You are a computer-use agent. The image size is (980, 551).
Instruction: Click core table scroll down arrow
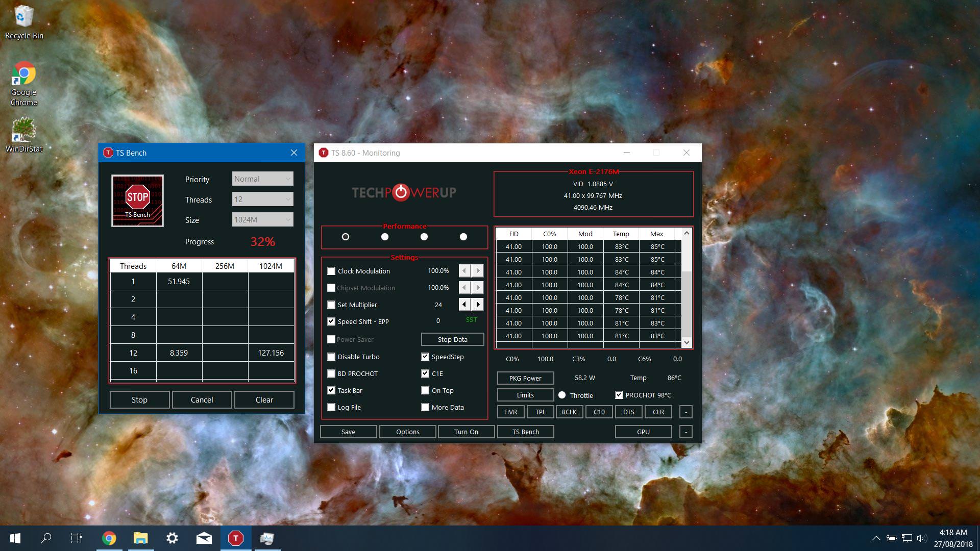pos(687,342)
